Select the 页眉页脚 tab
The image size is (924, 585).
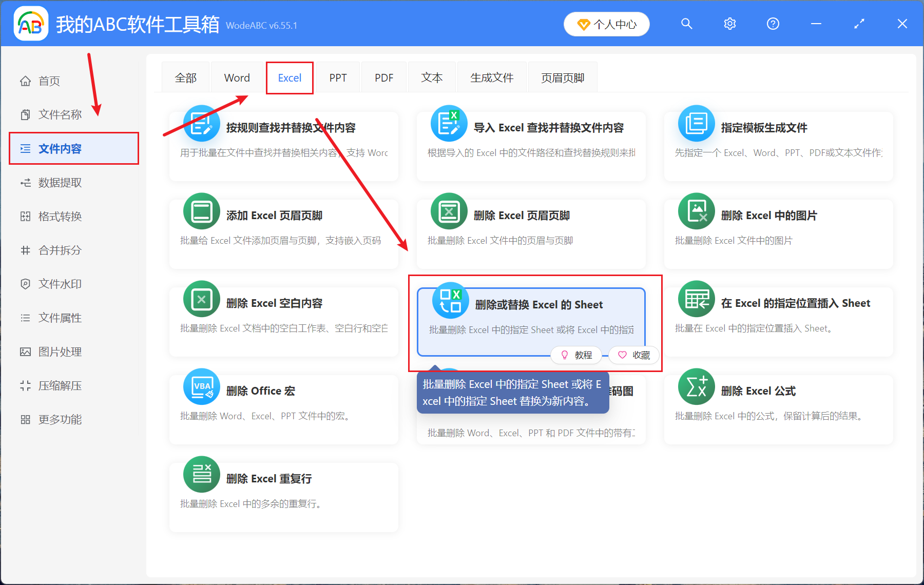562,78
